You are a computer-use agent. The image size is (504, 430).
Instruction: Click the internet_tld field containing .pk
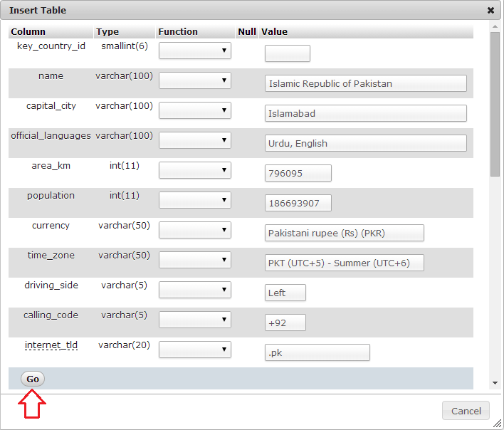[317, 352]
